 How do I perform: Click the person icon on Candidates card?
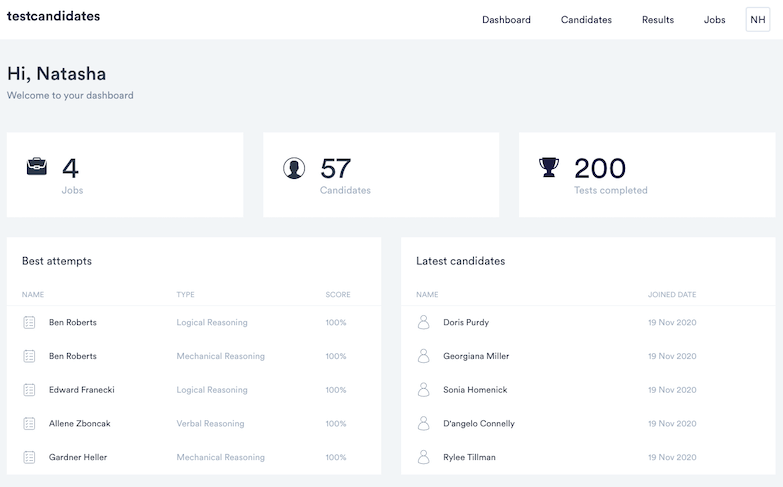coord(294,168)
